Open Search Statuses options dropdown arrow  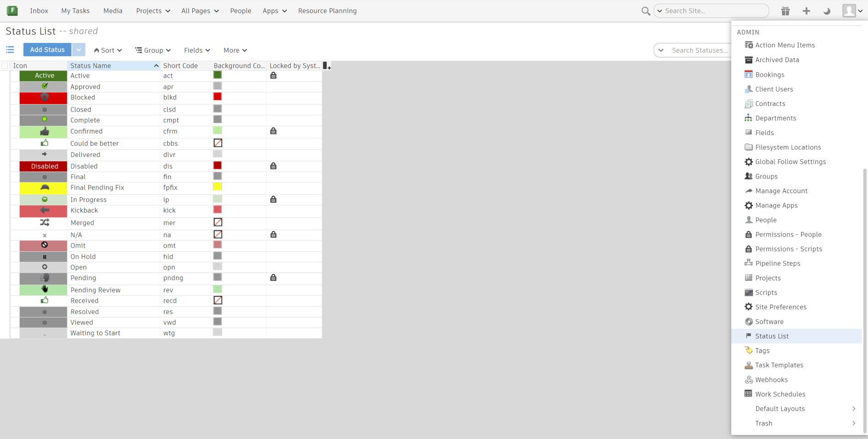tap(661, 50)
